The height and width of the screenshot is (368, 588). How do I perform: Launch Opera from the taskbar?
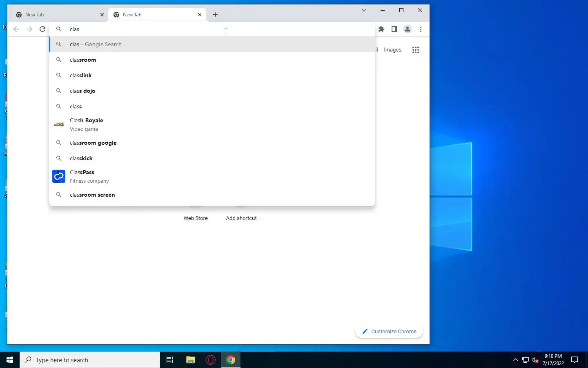(x=211, y=360)
